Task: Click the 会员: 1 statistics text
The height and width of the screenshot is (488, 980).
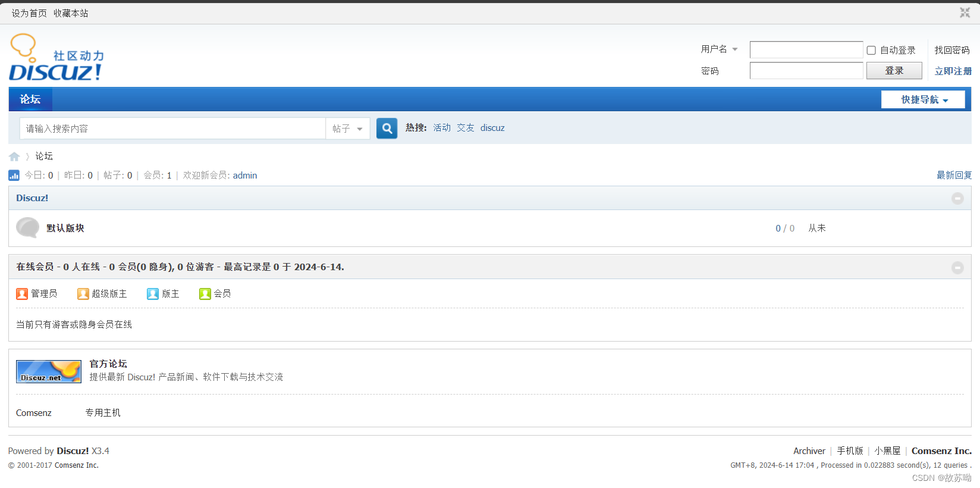Action: [158, 176]
